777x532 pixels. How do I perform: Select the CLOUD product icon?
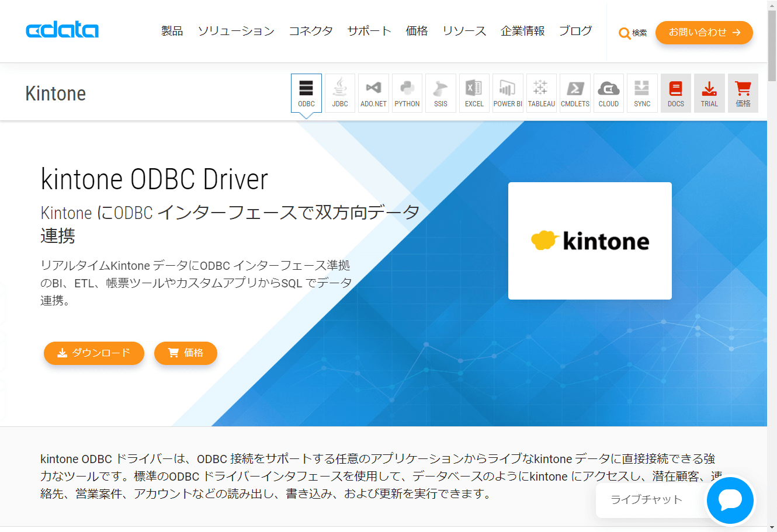[608, 92]
